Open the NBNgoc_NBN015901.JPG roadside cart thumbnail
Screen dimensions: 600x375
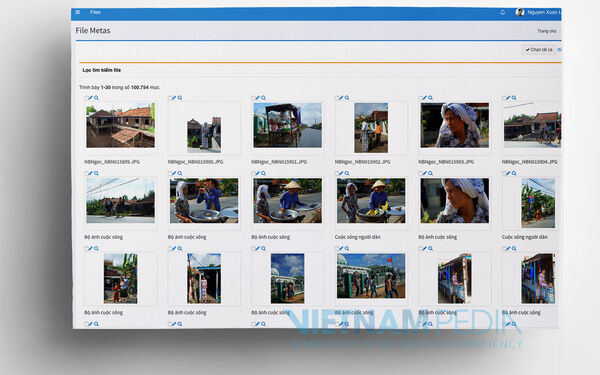(x=287, y=125)
